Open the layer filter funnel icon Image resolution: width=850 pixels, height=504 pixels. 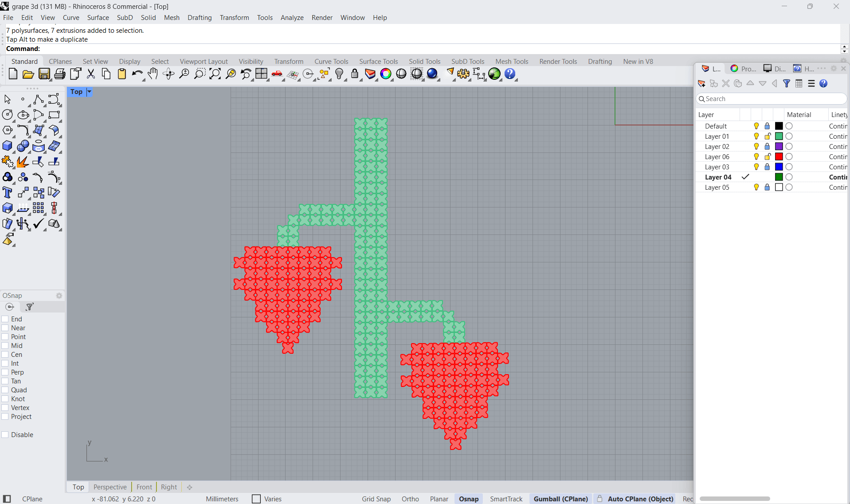click(787, 83)
